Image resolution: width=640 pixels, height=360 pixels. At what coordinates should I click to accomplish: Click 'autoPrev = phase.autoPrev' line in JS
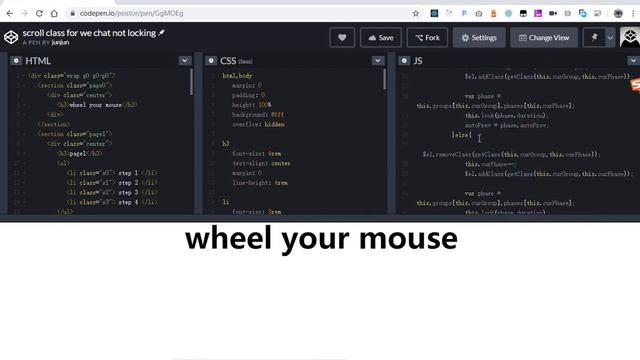(x=507, y=125)
